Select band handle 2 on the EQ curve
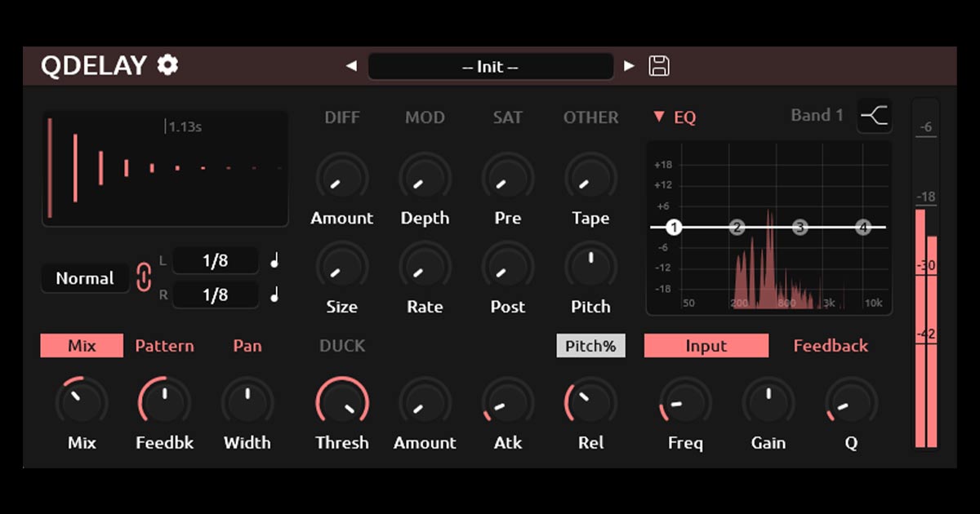Viewport: 980px width, 514px height. tap(737, 228)
